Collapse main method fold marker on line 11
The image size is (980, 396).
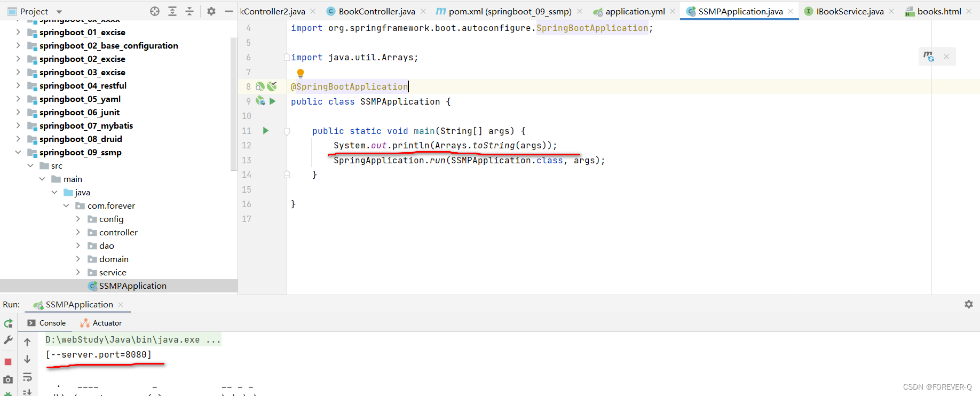(x=287, y=131)
